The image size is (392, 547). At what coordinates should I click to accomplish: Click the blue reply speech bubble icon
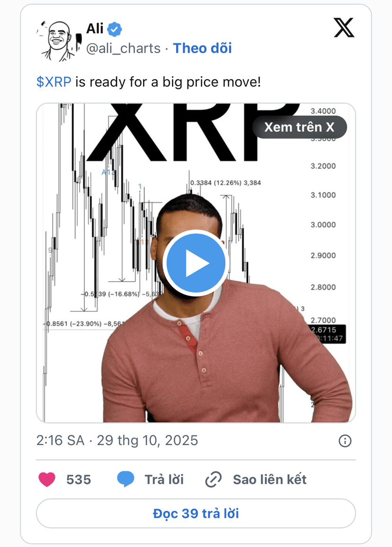[125, 479]
